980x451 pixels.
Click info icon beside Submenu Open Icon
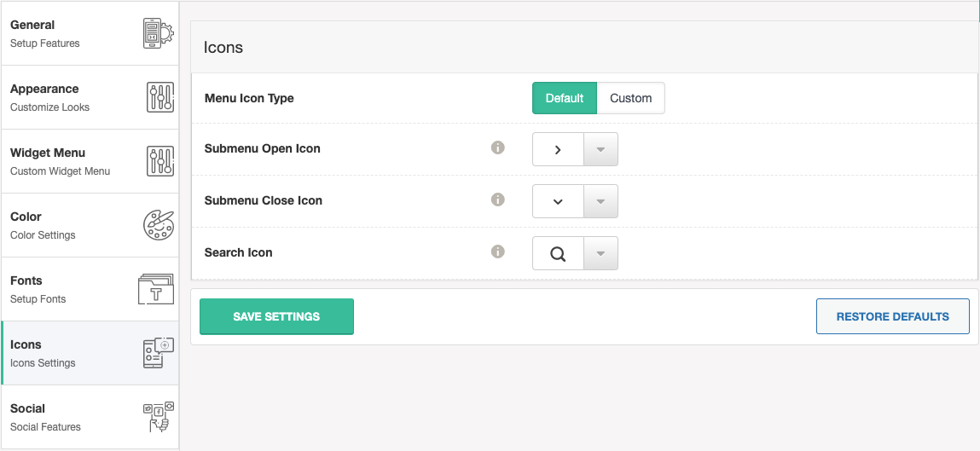[x=497, y=148]
